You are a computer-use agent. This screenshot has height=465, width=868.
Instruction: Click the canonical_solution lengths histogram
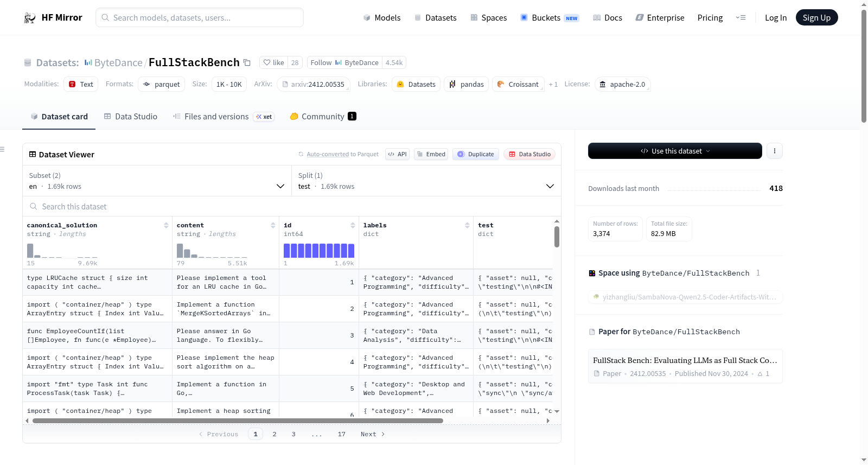[62, 251]
